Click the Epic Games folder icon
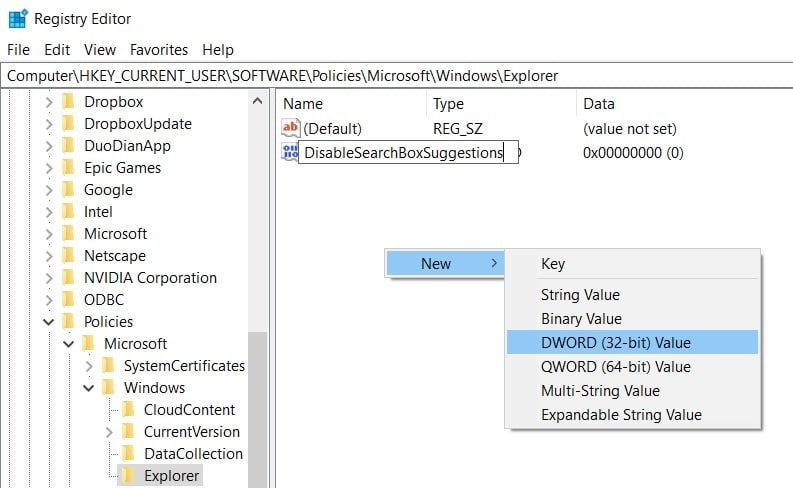The width and height of the screenshot is (793, 488). pos(68,167)
